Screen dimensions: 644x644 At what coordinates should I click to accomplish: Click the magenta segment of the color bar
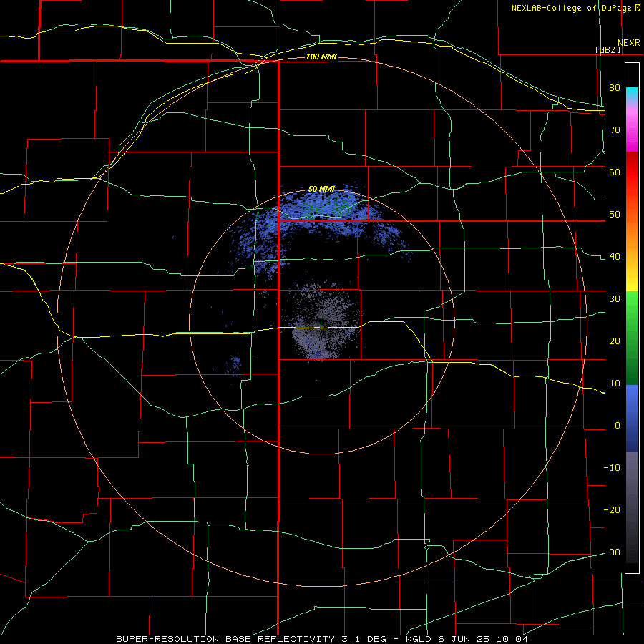tap(632, 140)
